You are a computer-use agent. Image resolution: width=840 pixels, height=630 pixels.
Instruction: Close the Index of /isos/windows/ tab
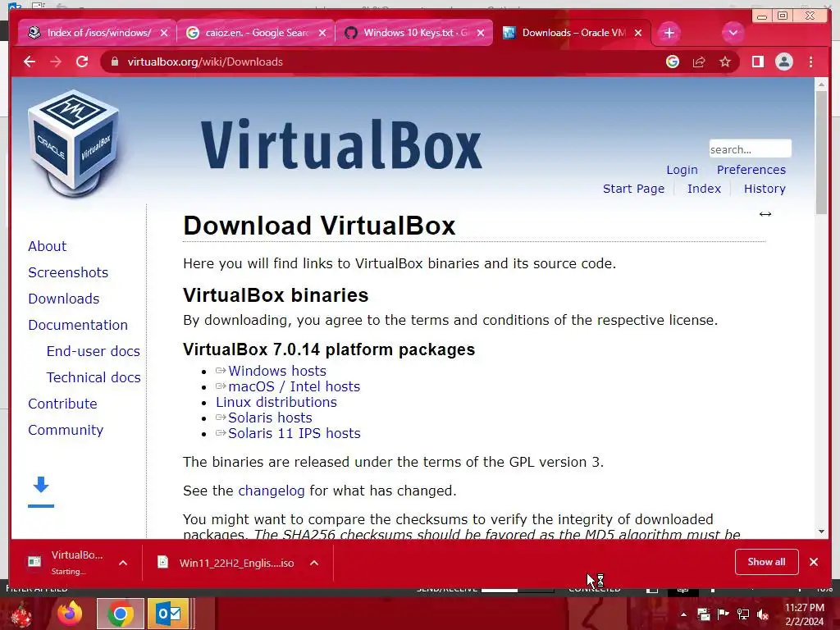[x=164, y=33]
